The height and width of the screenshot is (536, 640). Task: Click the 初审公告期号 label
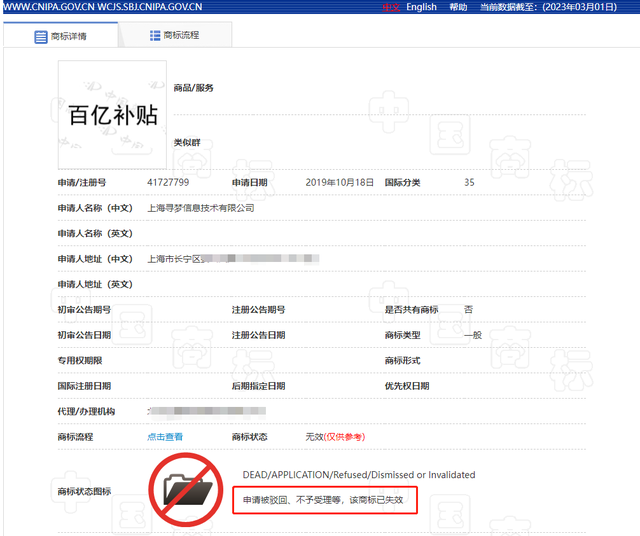[84, 309]
